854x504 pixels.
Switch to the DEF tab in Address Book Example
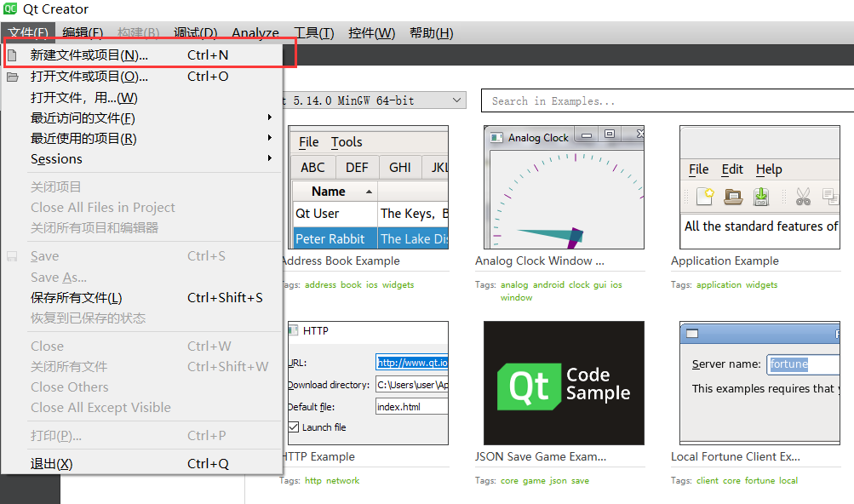[x=357, y=167]
